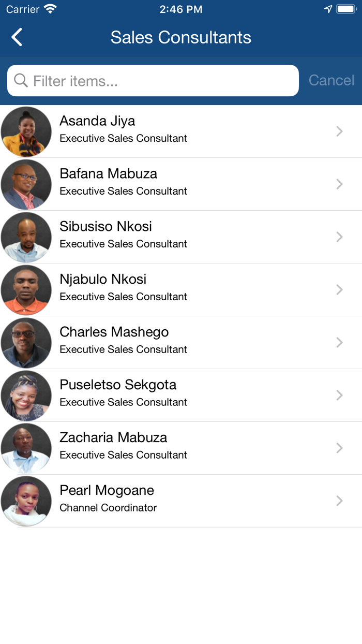Open chevron beside Njabulo Nkosi
This screenshot has height=644, width=362.
[x=340, y=290]
